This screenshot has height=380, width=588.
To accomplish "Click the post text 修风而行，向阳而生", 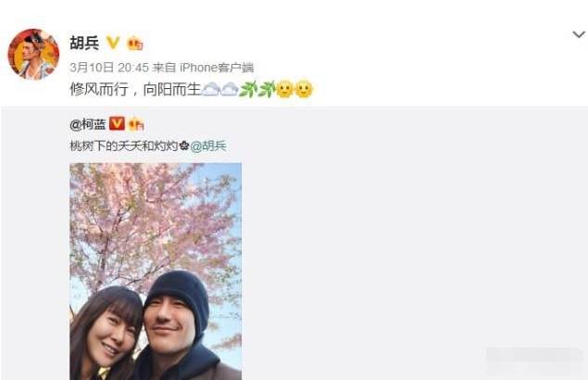I will 135,89.
